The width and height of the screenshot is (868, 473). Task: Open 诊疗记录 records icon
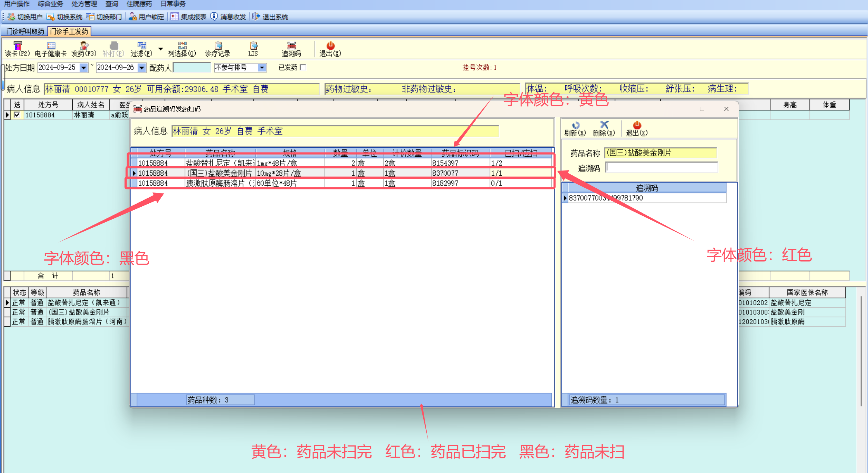pyautogui.click(x=218, y=45)
